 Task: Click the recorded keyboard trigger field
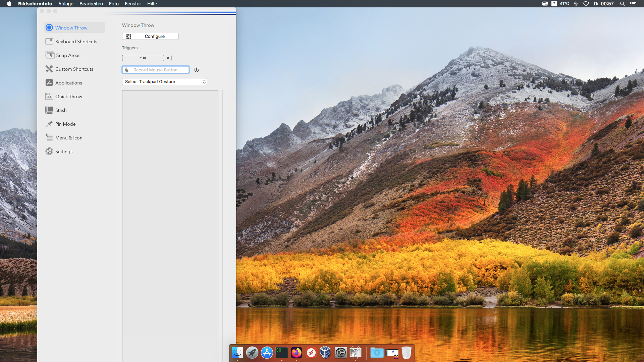click(143, 58)
